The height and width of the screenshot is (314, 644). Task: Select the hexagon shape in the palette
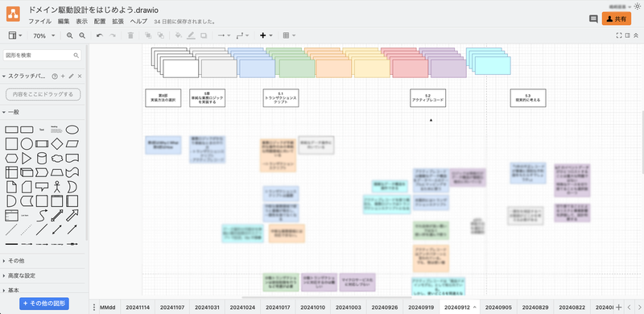(x=11, y=159)
